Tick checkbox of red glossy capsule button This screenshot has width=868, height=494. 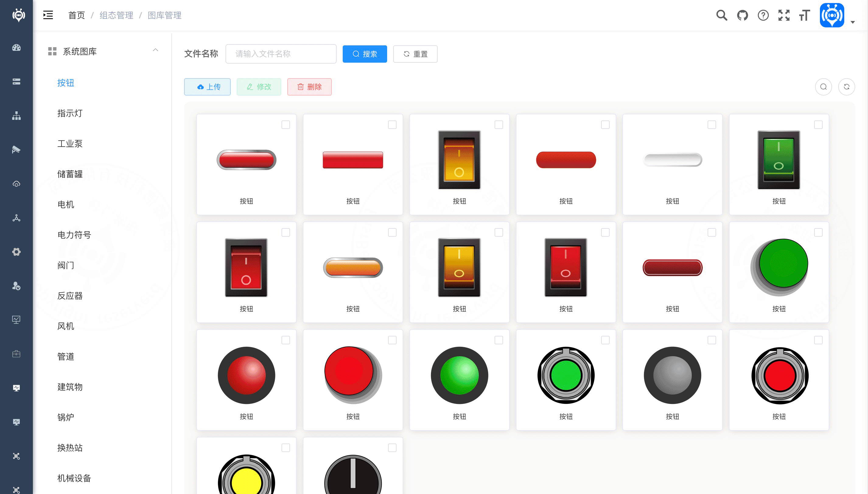286,125
